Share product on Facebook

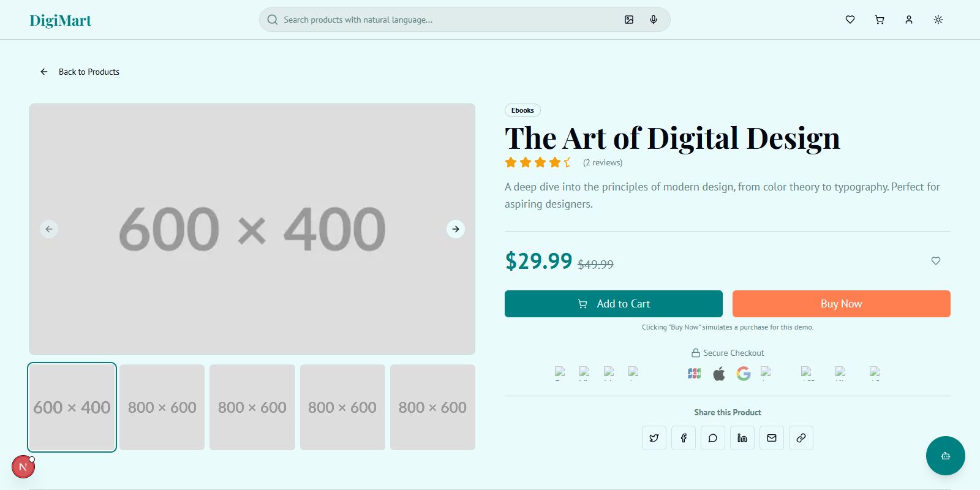pyautogui.click(x=684, y=438)
